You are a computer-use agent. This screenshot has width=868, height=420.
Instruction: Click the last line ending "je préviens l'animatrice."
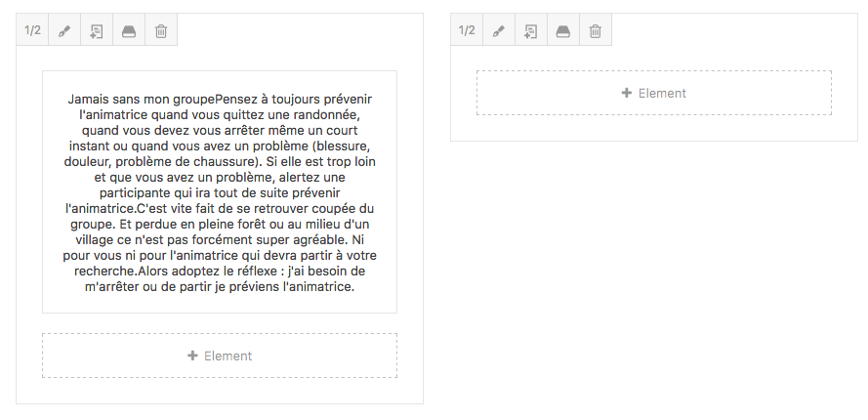[220, 287]
